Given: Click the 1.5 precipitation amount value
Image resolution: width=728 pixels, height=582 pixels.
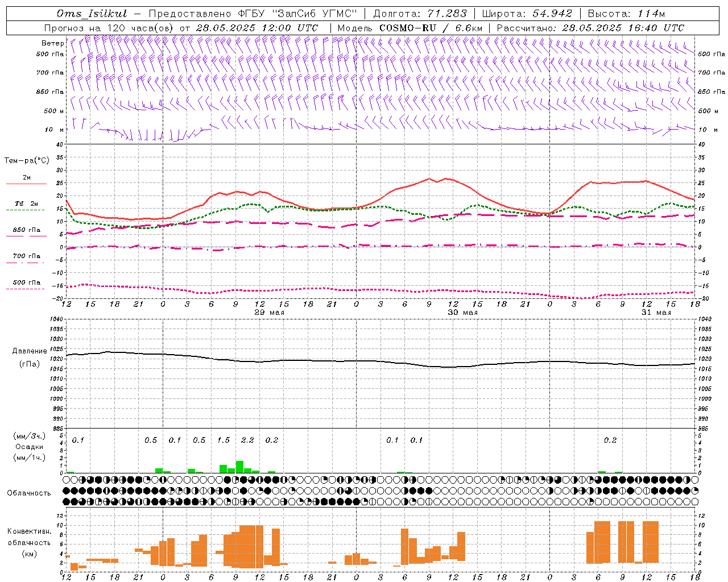Looking at the screenshot, I should 224,440.
